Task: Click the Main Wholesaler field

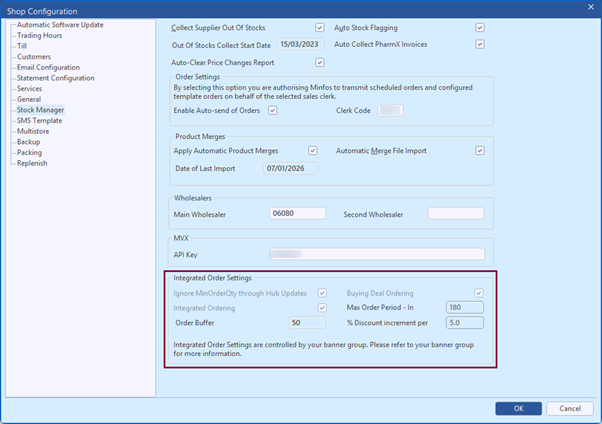Action: [x=297, y=213]
